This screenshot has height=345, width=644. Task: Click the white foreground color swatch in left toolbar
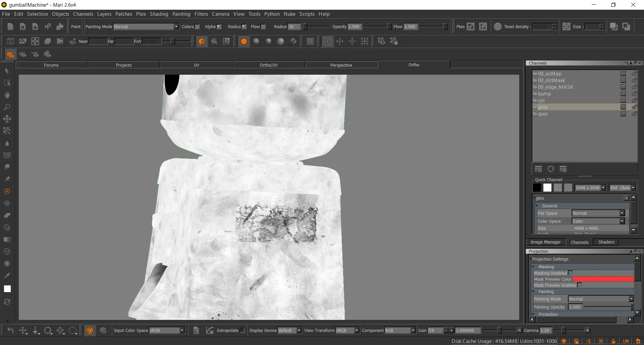coord(7,289)
